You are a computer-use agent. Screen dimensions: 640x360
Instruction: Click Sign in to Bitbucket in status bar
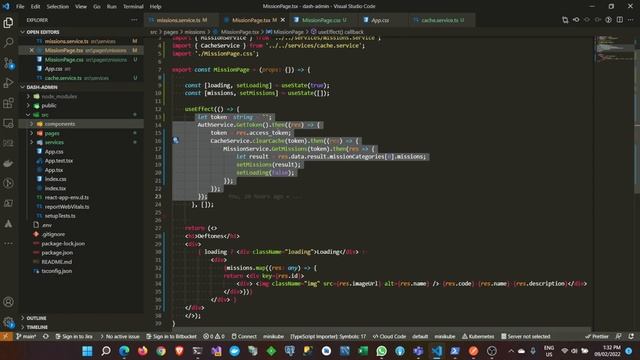click(171, 336)
